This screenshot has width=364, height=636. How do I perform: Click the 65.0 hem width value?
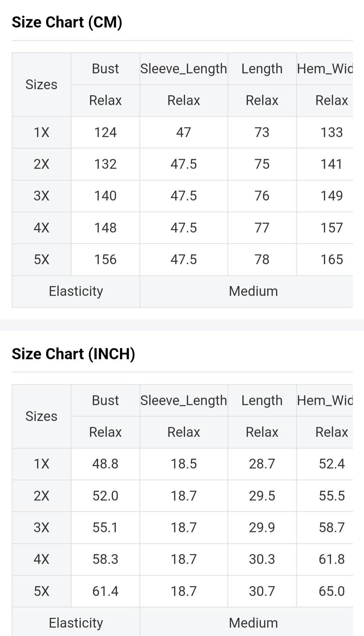tap(332, 591)
